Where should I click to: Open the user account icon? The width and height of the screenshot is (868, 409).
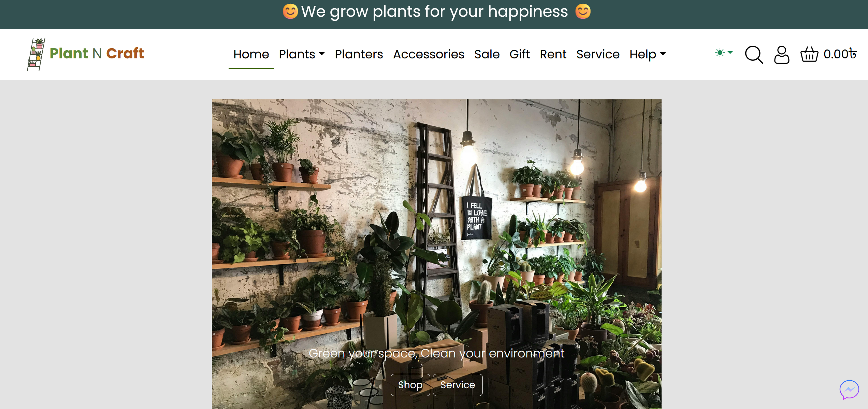pyautogui.click(x=782, y=55)
